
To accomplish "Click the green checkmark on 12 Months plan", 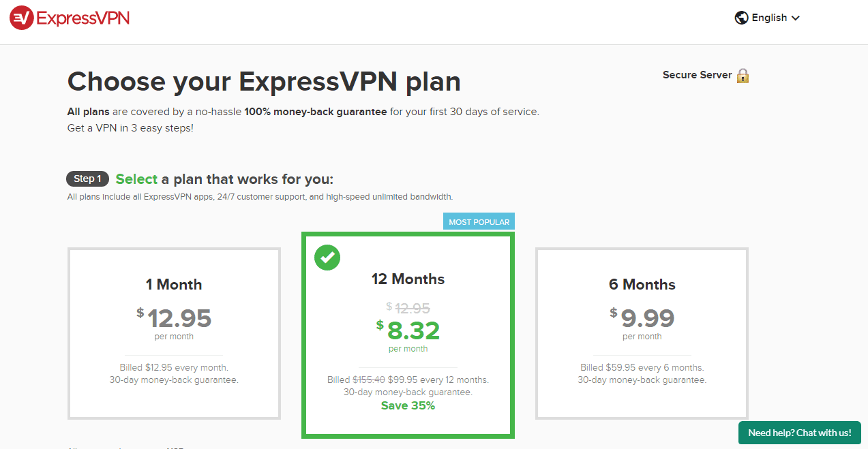I will pyautogui.click(x=327, y=258).
